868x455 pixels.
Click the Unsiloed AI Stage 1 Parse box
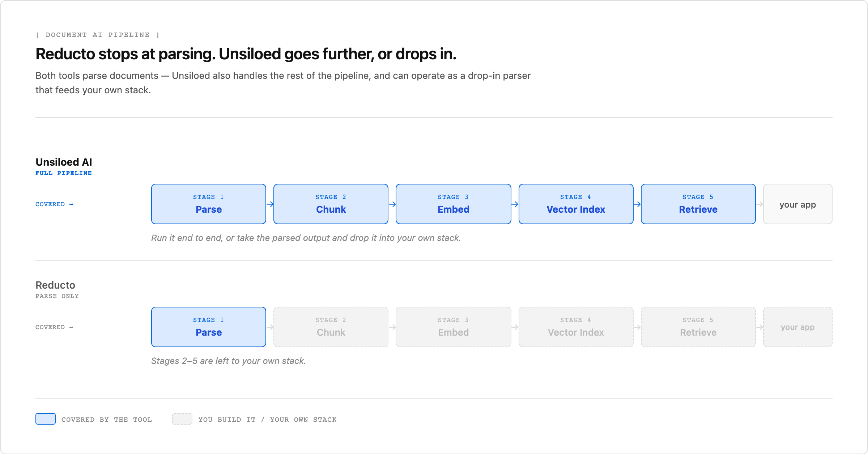[209, 204]
